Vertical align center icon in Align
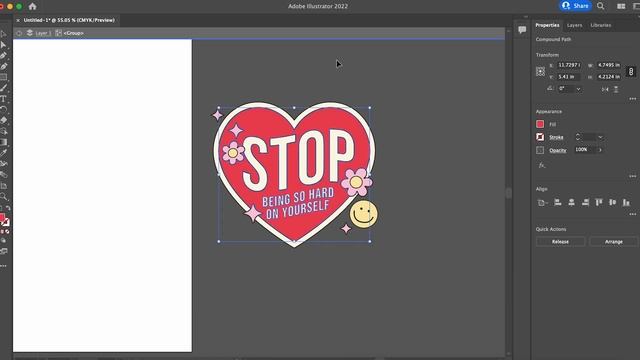The image size is (640, 360). coord(613,202)
